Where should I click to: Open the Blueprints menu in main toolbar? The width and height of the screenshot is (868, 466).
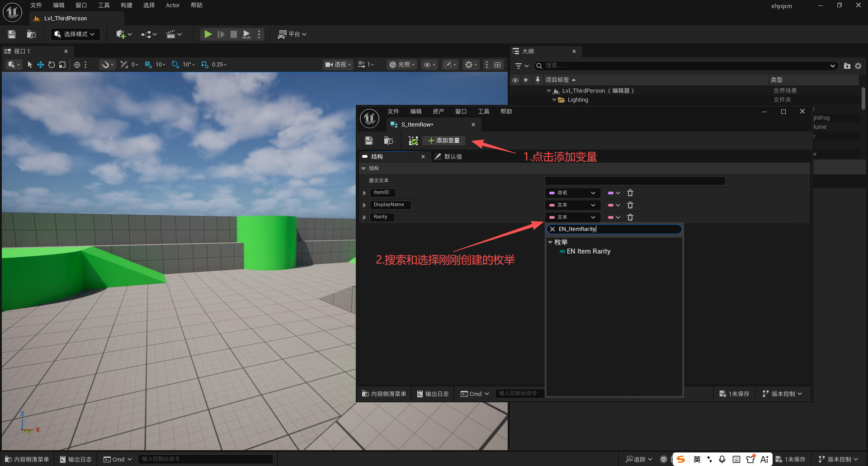[149, 34]
